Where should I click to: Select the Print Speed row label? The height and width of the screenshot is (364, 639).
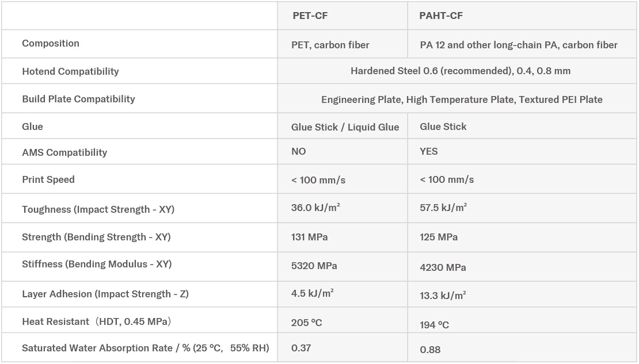point(48,179)
